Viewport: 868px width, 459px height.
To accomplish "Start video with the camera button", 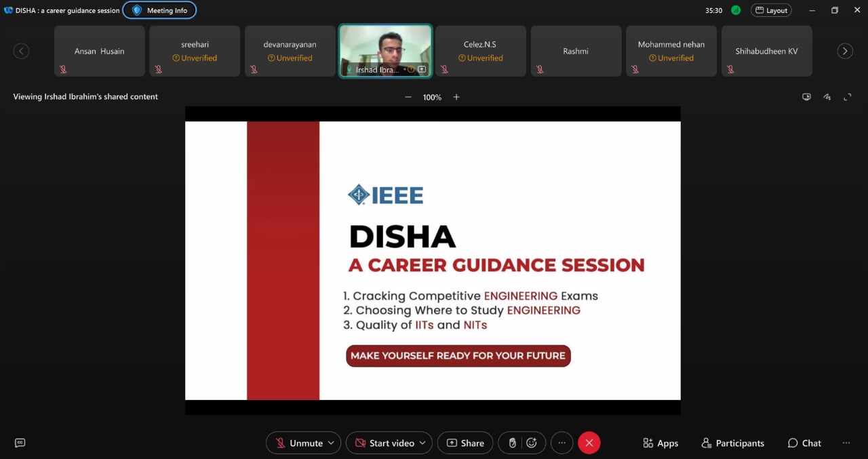I will (x=384, y=443).
